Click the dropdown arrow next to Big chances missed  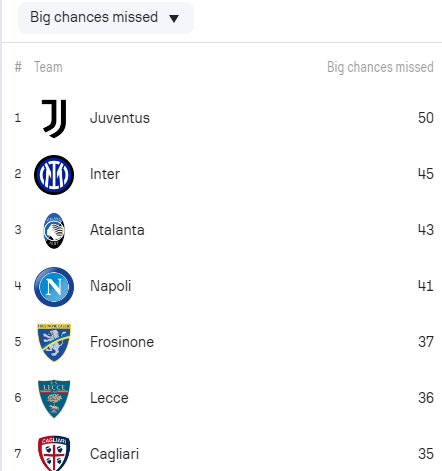174,18
